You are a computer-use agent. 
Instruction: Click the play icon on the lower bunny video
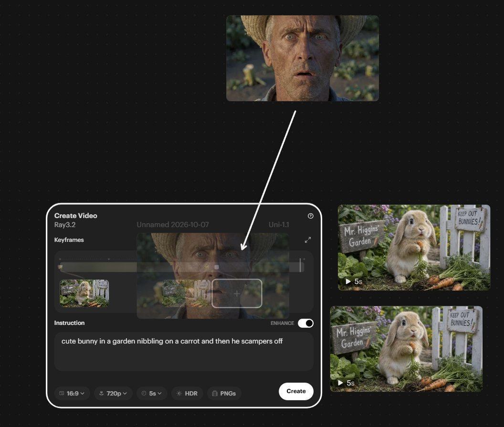click(x=340, y=383)
